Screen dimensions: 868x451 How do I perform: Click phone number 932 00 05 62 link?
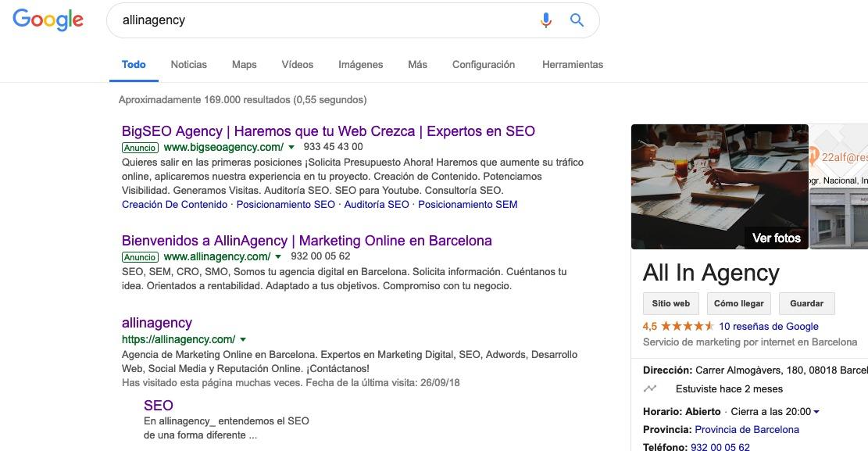point(720,446)
